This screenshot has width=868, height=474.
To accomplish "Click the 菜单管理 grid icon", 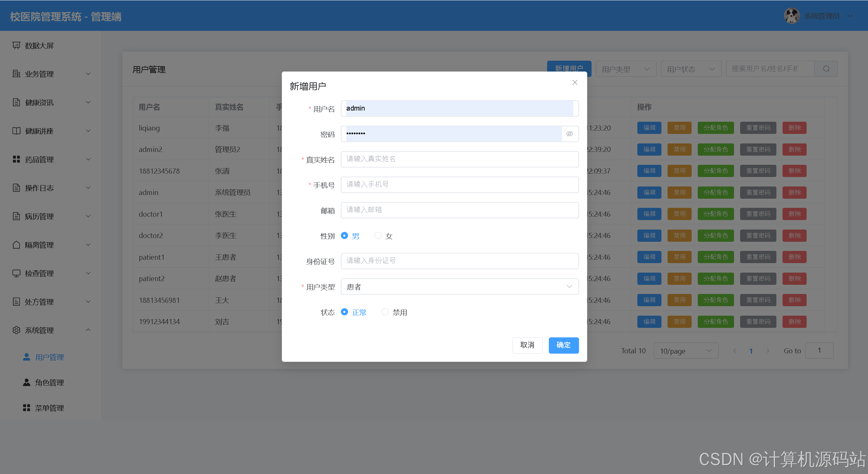I will pos(26,408).
